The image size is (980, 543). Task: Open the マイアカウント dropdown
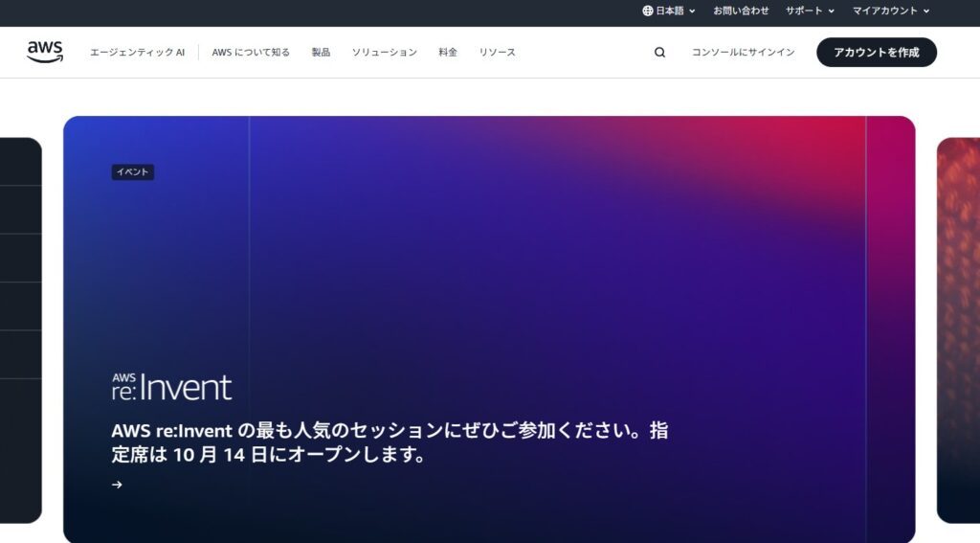pyautogui.click(x=891, y=11)
